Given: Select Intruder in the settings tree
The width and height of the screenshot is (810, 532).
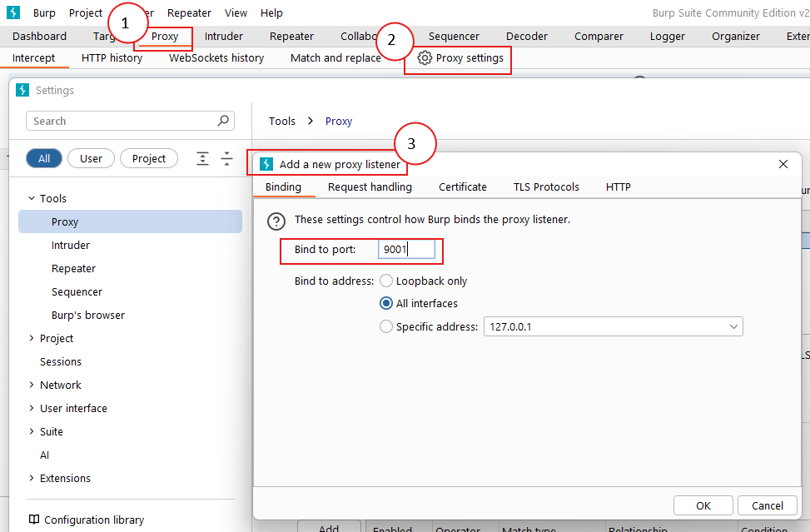Looking at the screenshot, I should (x=70, y=245).
